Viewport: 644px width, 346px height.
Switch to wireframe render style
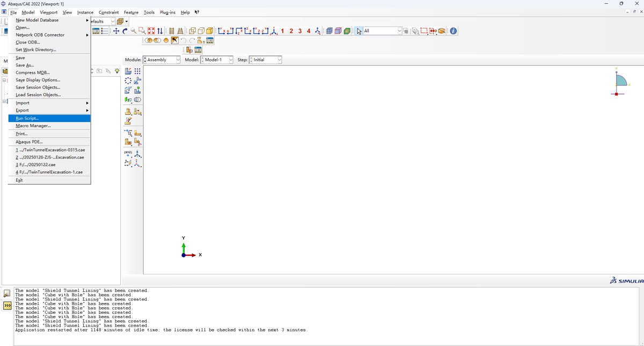pos(192,31)
